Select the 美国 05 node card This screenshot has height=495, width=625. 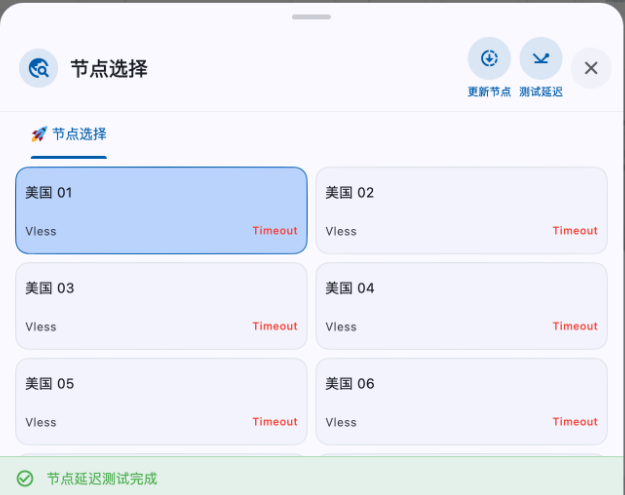(x=161, y=402)
